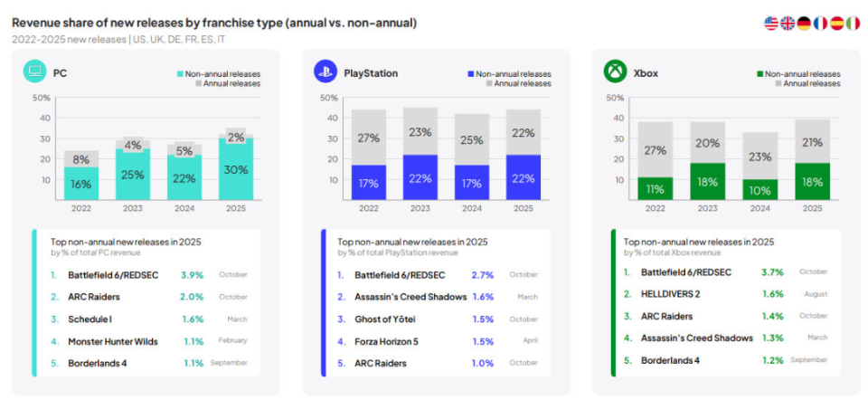The width and height of the screenshot is (868, 400).
Task: Choose the German flag icon
Action: click(x=804, y=24)
